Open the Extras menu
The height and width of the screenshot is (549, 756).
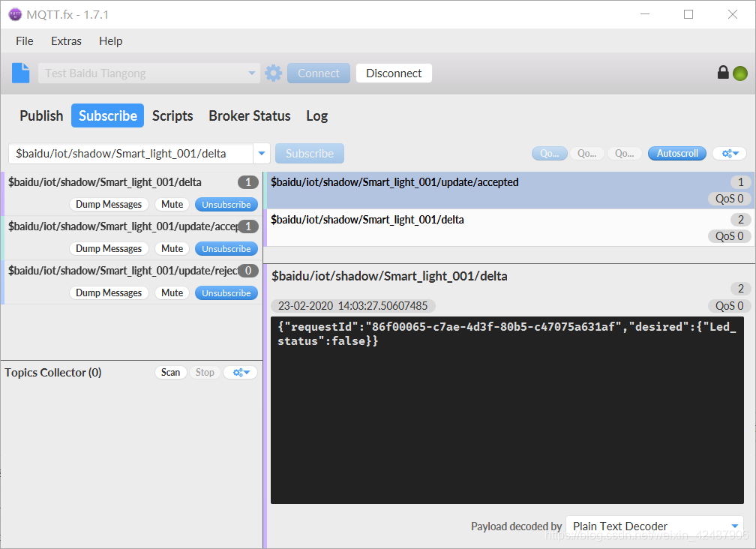(x=67, y=41)
